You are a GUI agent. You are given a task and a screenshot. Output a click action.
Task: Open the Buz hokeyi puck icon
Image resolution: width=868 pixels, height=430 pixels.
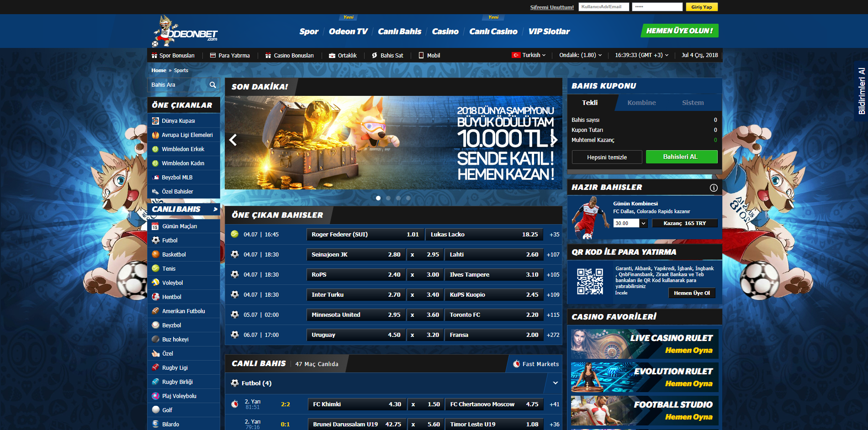click(156, 339)
